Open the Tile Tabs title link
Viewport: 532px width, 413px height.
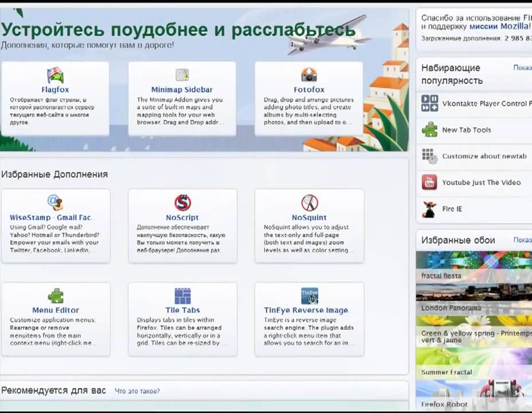point(182,310)
